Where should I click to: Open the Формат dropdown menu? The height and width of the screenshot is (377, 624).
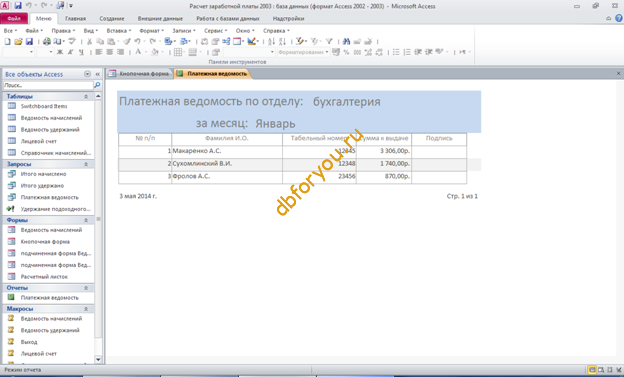151,31
